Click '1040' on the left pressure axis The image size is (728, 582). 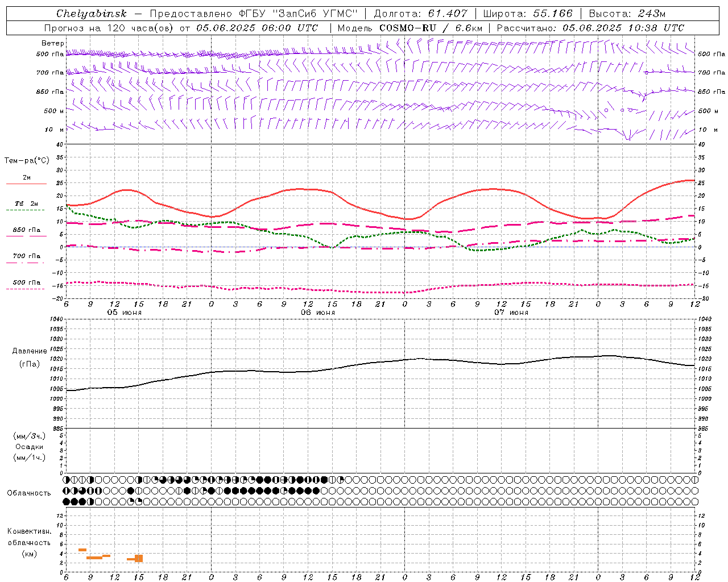point(56,319)
